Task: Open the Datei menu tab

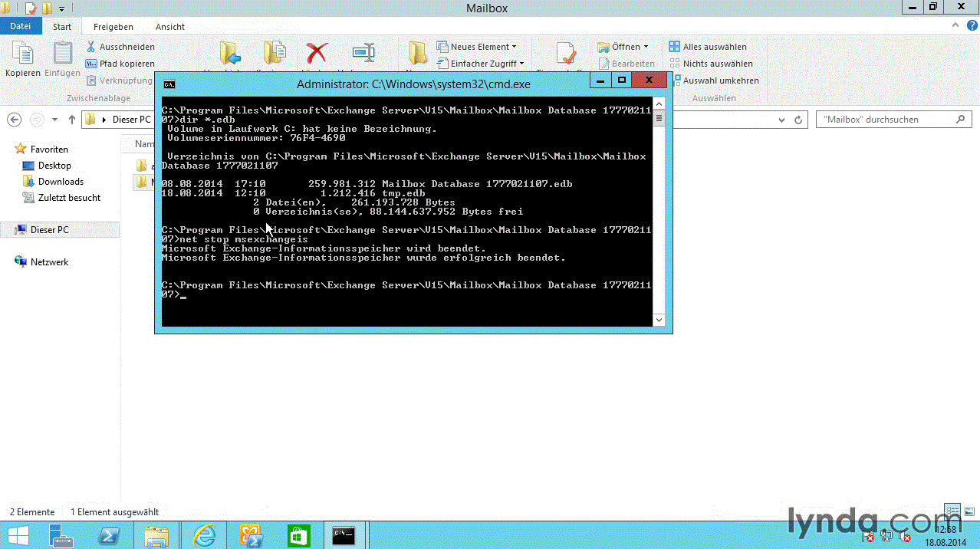Action: coord(21,26)
